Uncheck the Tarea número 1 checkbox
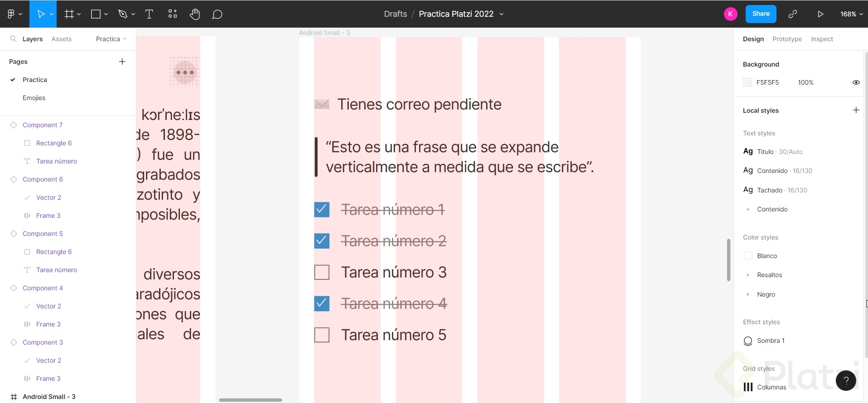Screen dimensions: 868x403 click(x=322, y=210)
